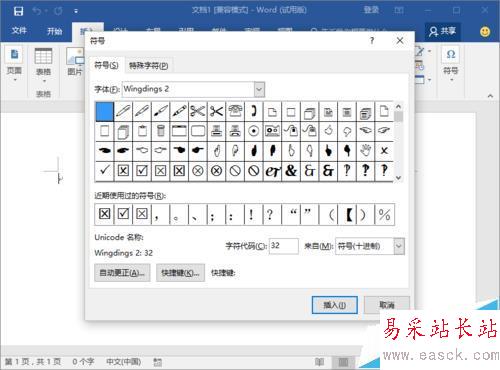Select the desk telephone symbol
The width and height of the screenshot is (500, 370).
point(235,111)
